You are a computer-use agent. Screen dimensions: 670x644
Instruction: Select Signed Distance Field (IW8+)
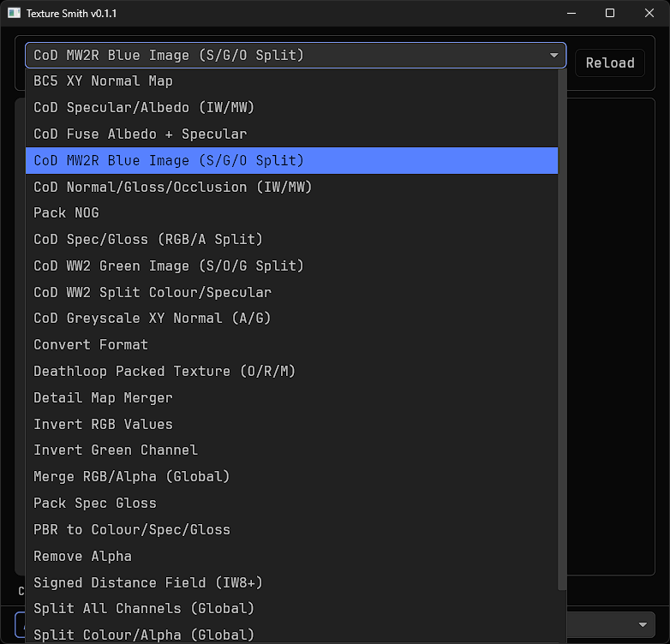tap(292, 583)
